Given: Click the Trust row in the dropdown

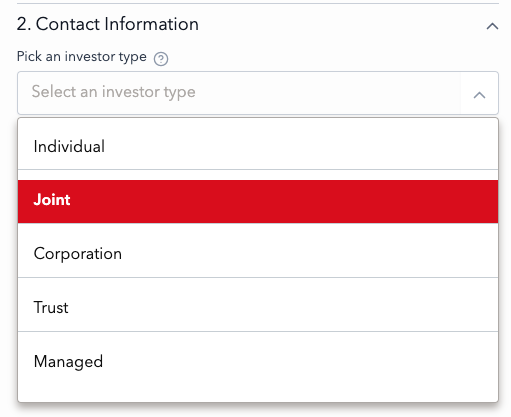Looking at the screenshot, I should (x=258, y=307).
